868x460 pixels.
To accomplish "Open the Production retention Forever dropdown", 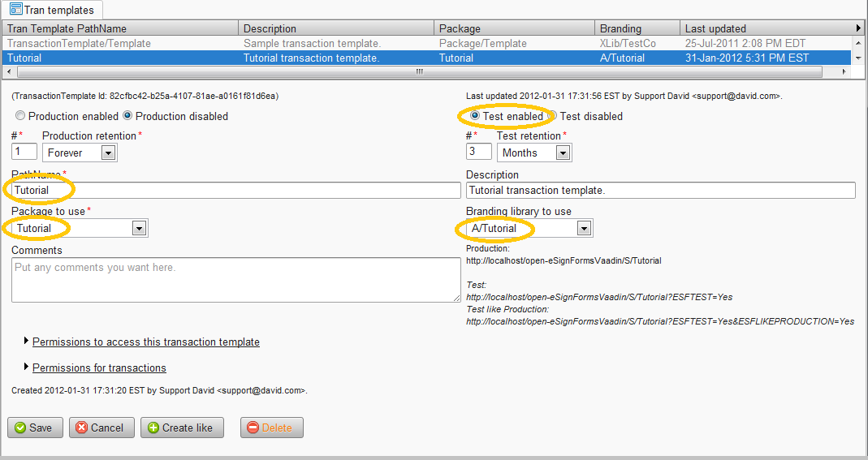I will pyautogui.click(x=108, y=153).
